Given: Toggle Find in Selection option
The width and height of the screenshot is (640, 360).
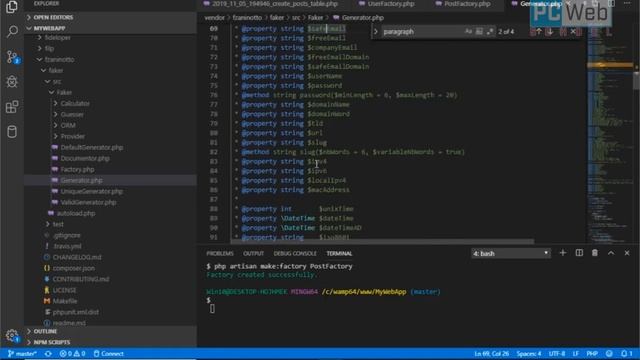Looking at the screenshot, I should click(562, 31).
